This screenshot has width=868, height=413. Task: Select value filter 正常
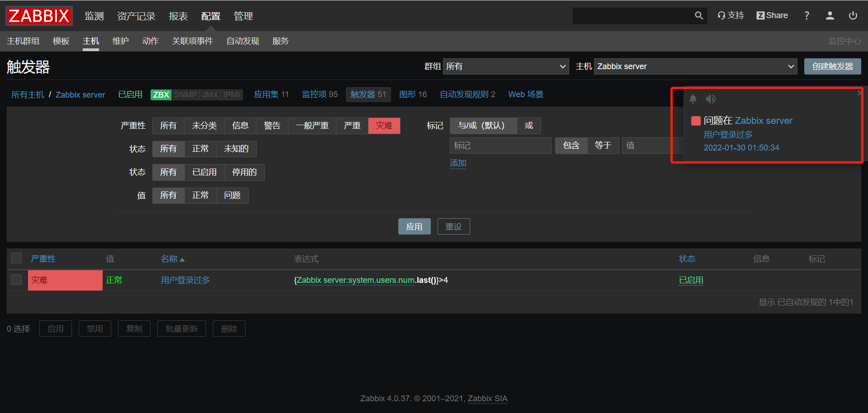click(200, 195)
